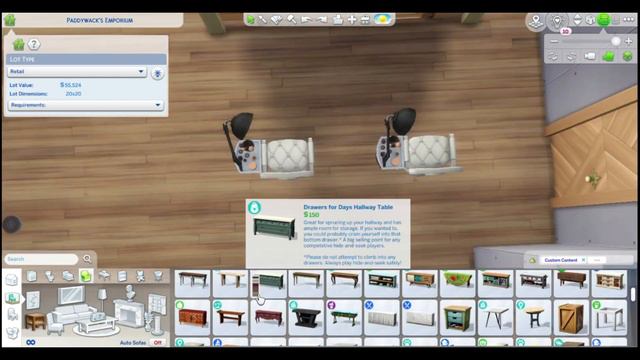Select objects by function chair tab

pos(12,314)
